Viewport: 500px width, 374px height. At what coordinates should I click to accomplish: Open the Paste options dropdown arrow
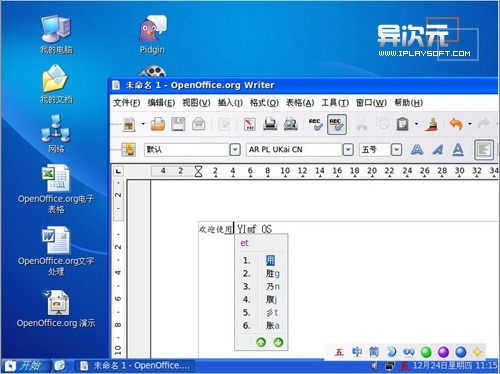416,124
